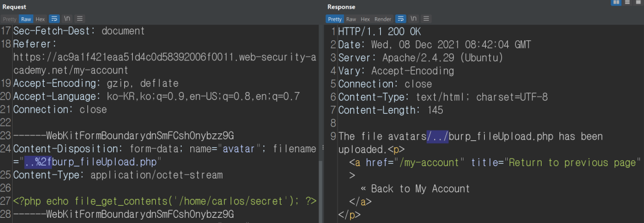
Task: Click "« Back to My Account" text
Action: (x=415, y=189)
